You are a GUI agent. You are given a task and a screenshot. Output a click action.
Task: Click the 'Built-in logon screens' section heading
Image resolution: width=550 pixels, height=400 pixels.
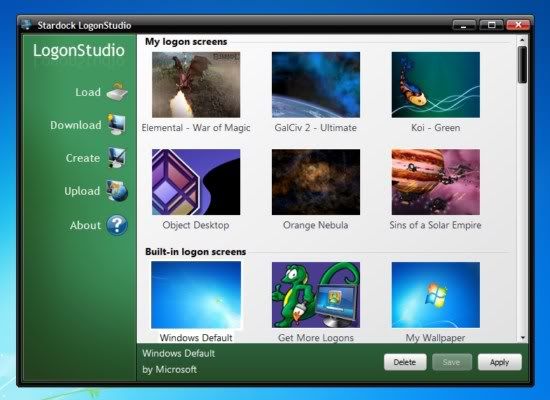point(196,252)
